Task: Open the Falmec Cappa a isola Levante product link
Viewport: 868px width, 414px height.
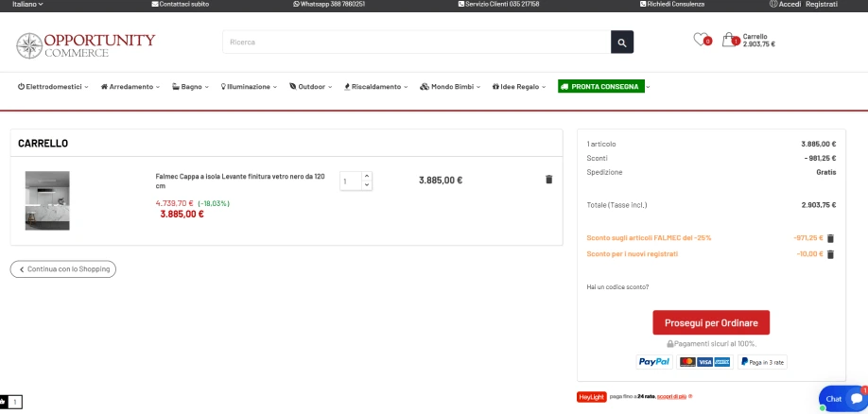Action: 240,181
